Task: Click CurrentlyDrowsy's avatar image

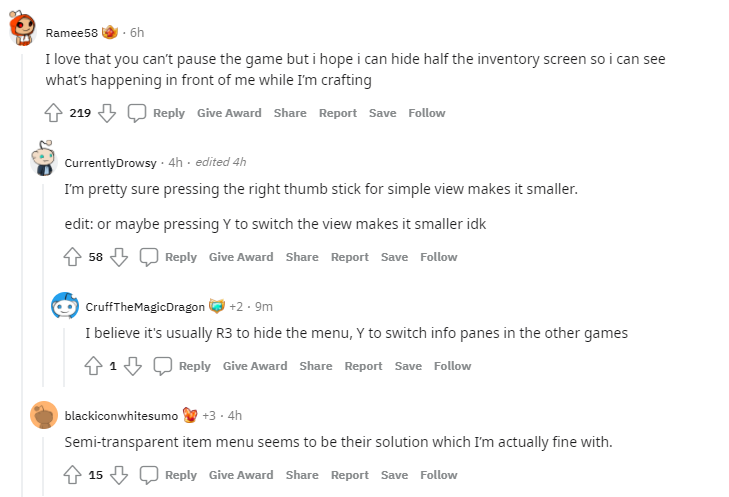Action: (44, 158)
